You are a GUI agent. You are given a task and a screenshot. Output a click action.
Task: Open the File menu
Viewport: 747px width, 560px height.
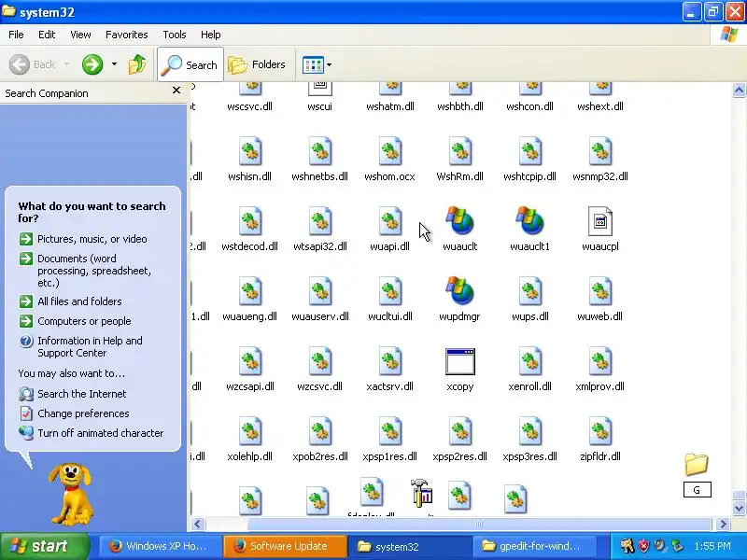click(16, 35)
